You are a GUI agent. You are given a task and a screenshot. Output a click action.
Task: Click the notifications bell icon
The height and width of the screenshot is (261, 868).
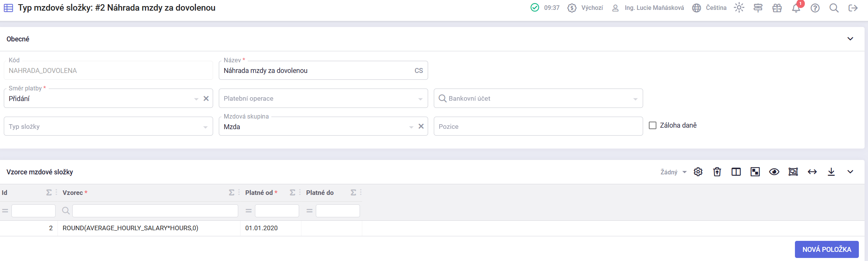pyautogui.click(x=796, y=8)
